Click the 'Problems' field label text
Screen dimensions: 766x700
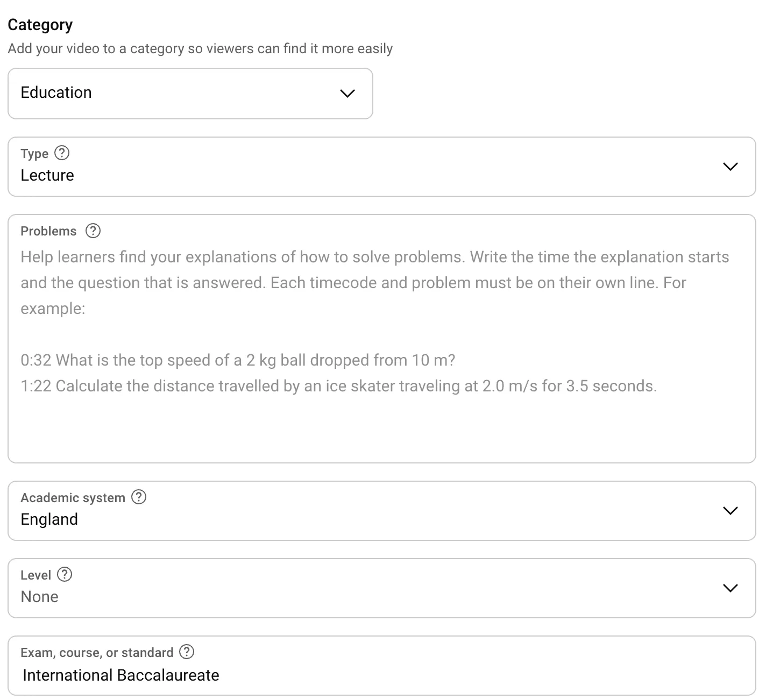click(x=48, y=231)
